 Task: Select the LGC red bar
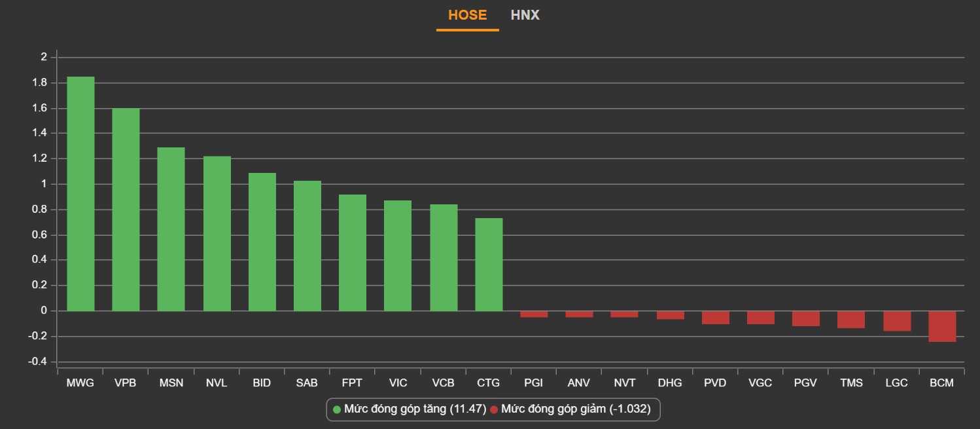[897, 321]
